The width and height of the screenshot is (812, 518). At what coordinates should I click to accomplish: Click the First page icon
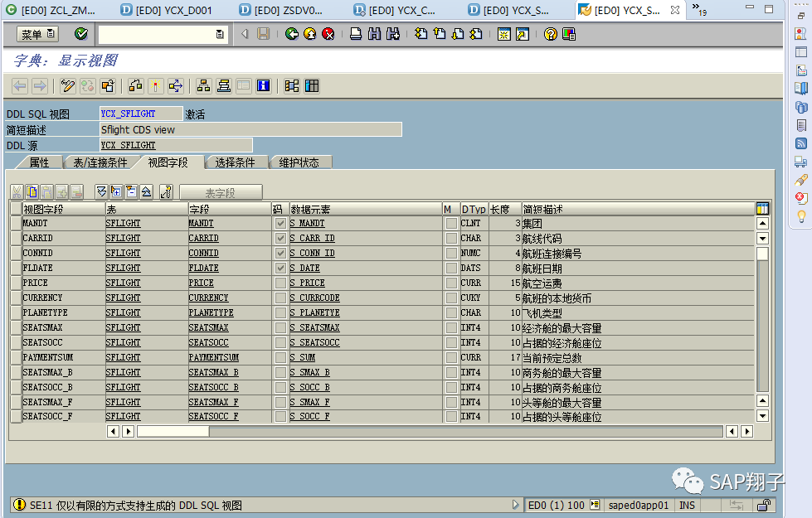tap(421, 34)
